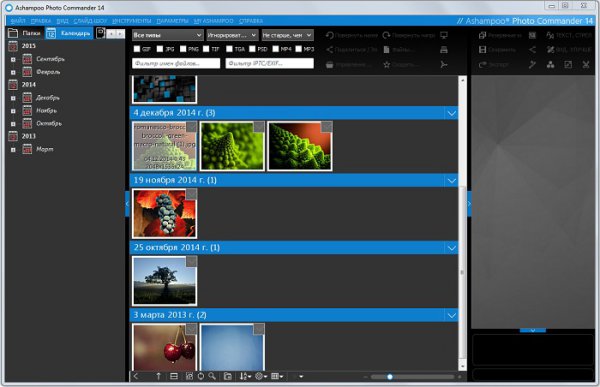Click the Text tool icon in right toolbar

point(550,35)
